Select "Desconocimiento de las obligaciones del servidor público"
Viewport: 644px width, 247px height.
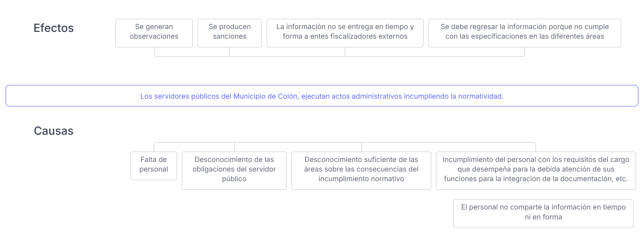pyautogui.click(x=234, y=170)
